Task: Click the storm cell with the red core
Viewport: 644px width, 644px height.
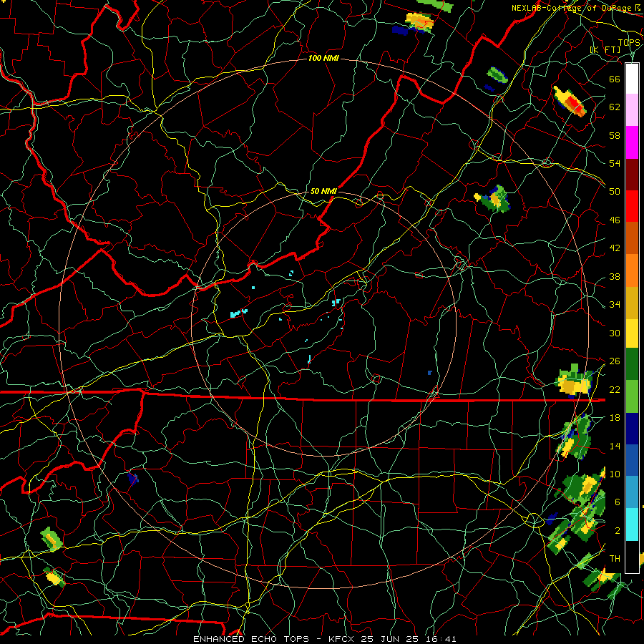Action: pyautogui.click(x=570, y=101)
